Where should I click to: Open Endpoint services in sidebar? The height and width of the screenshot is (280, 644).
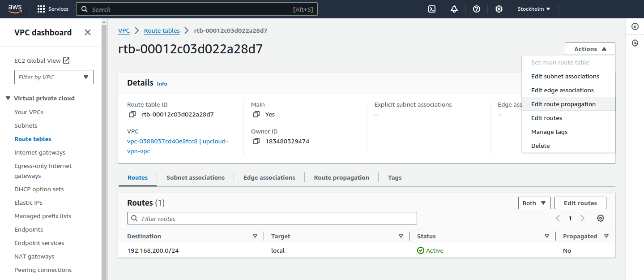pos(39,243)
